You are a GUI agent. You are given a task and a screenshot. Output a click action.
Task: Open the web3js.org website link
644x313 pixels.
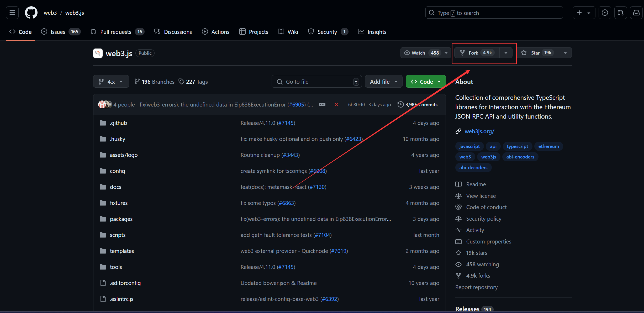[x=479, y=131]
